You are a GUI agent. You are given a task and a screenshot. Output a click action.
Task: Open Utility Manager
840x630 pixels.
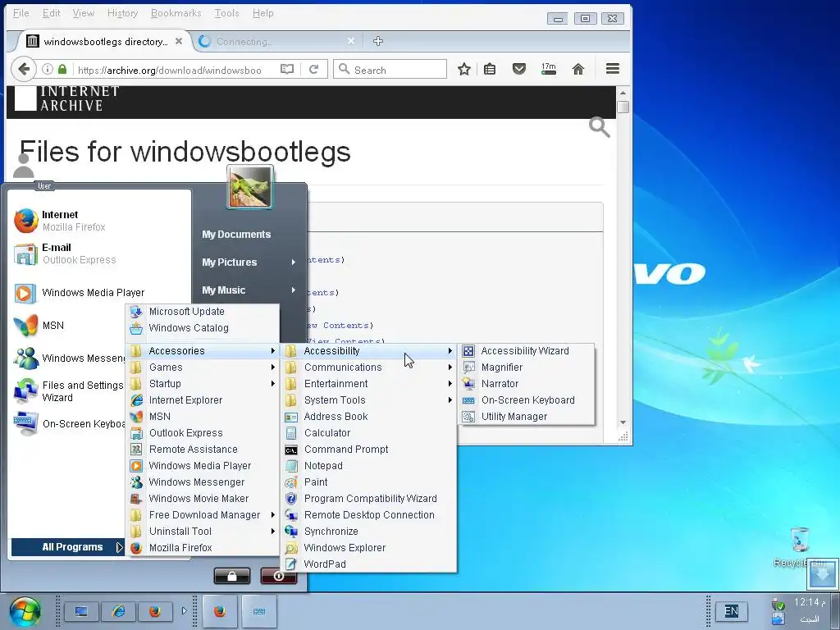click(x=527, y=416)
